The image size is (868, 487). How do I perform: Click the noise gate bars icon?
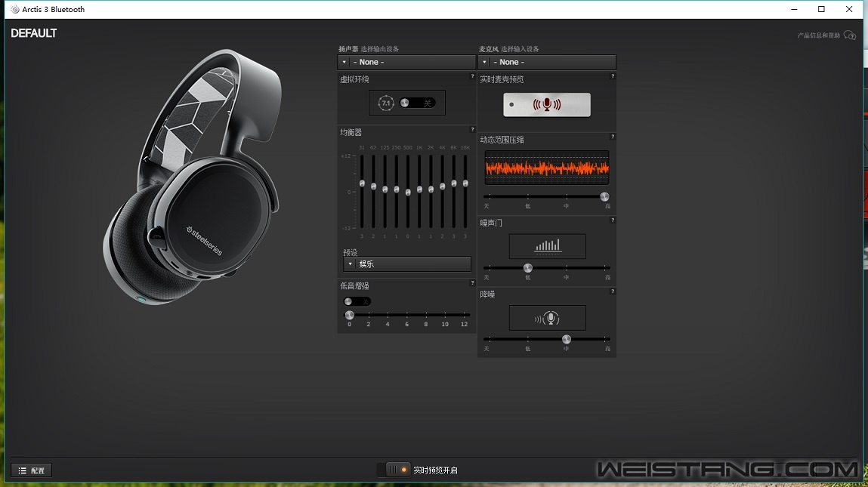(x=548, y=246)
